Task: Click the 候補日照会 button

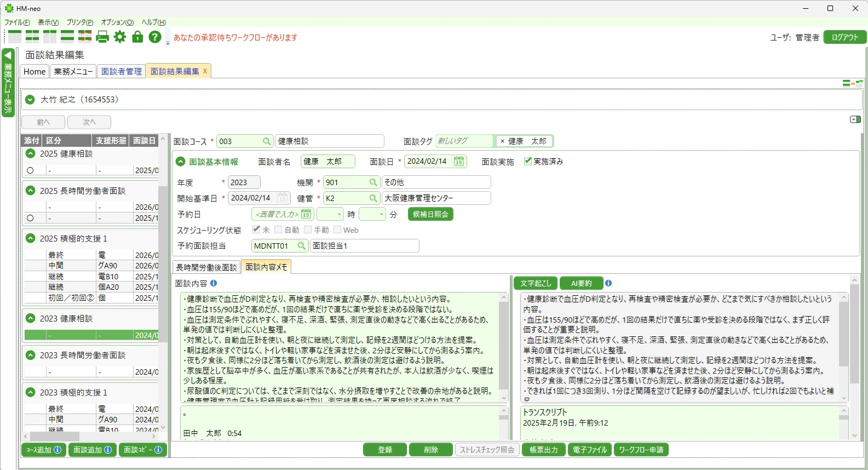Action: [430, 214]
